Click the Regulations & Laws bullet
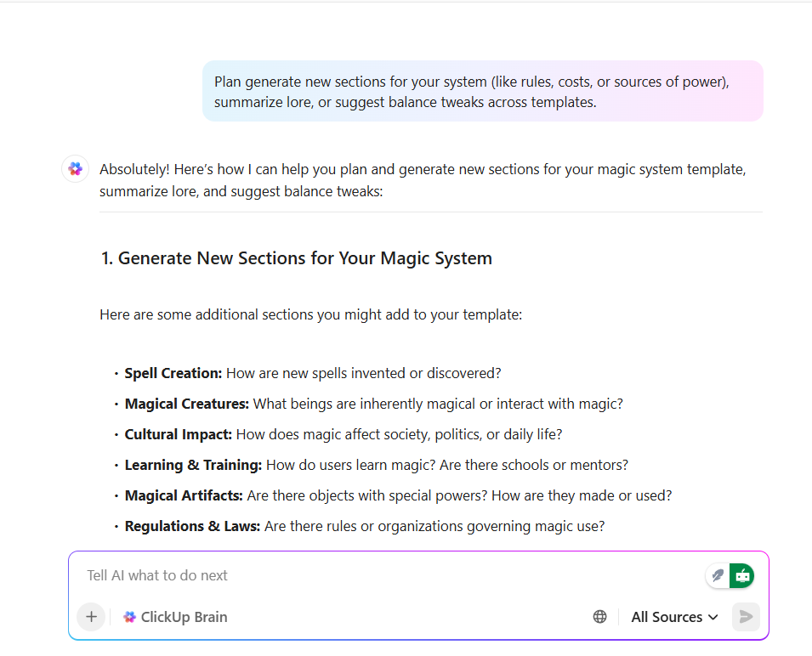 tap(365, 526)
